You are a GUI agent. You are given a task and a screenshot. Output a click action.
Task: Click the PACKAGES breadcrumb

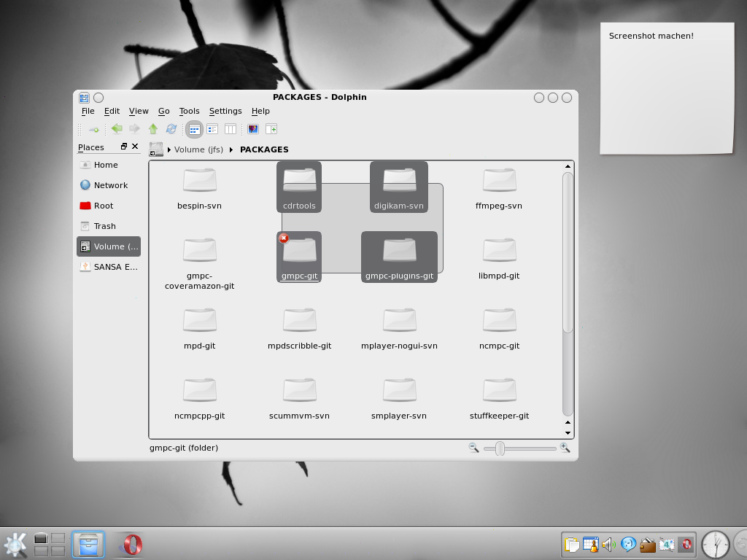click(264, 149)
